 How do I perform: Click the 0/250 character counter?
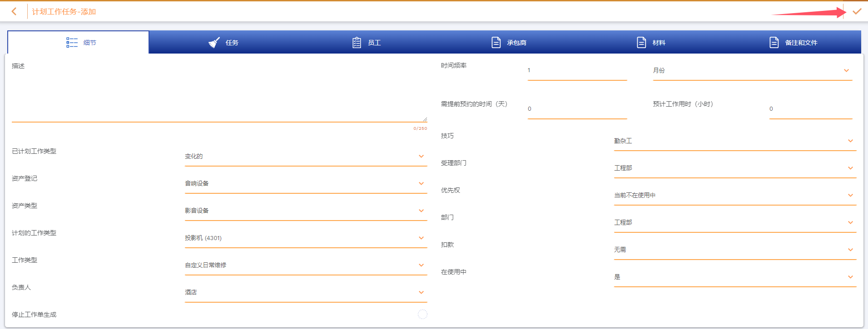tap(420, 128)
